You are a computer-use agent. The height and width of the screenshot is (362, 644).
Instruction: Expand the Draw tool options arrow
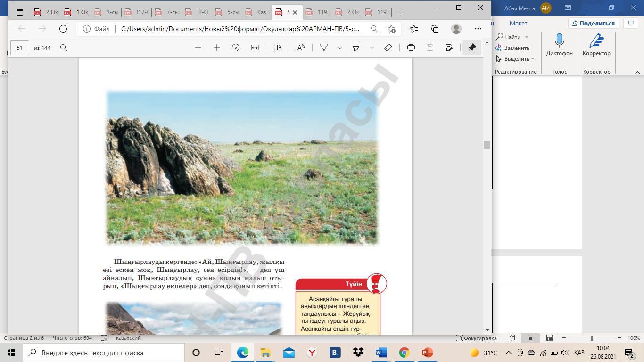click(x=340, y=48)
